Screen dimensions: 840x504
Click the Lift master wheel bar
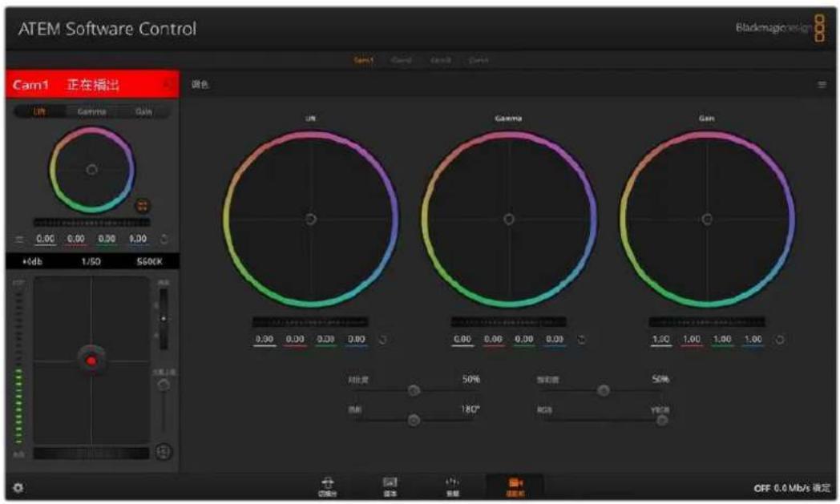click(x=310, y=322)
